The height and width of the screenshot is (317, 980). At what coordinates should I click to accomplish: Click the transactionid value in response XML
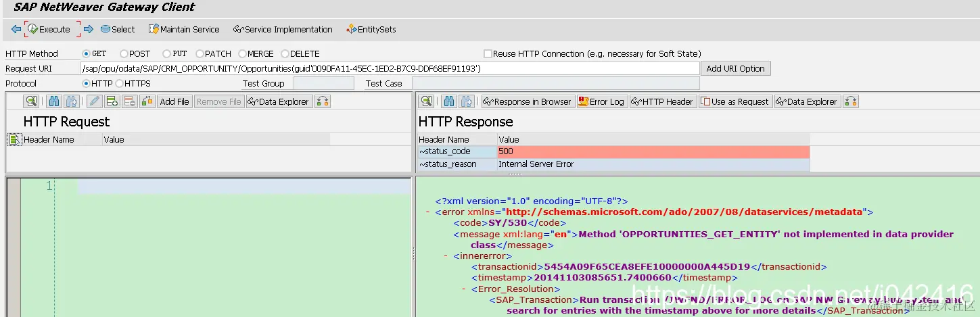(x=647, y=267)
